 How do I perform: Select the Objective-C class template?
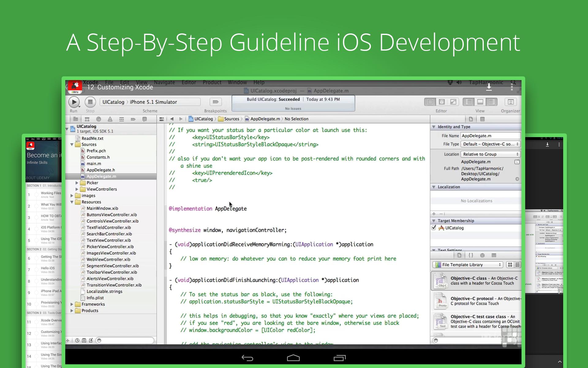[x=476, y=281]
